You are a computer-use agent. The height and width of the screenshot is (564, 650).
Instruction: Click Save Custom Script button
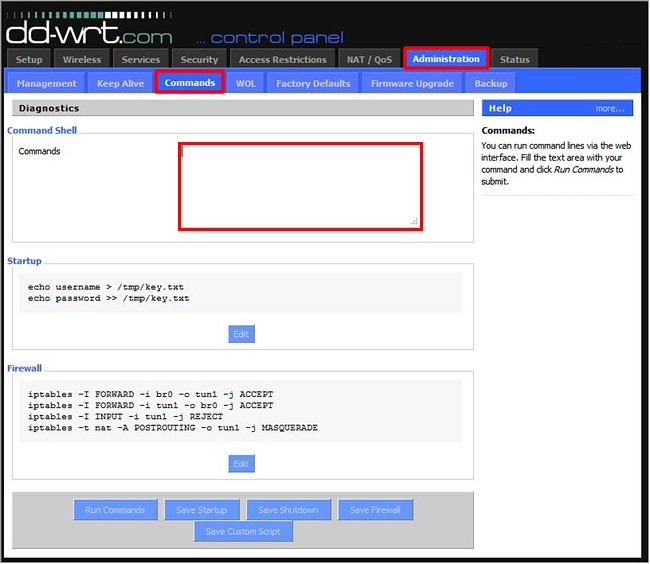[x=243, y=532]
